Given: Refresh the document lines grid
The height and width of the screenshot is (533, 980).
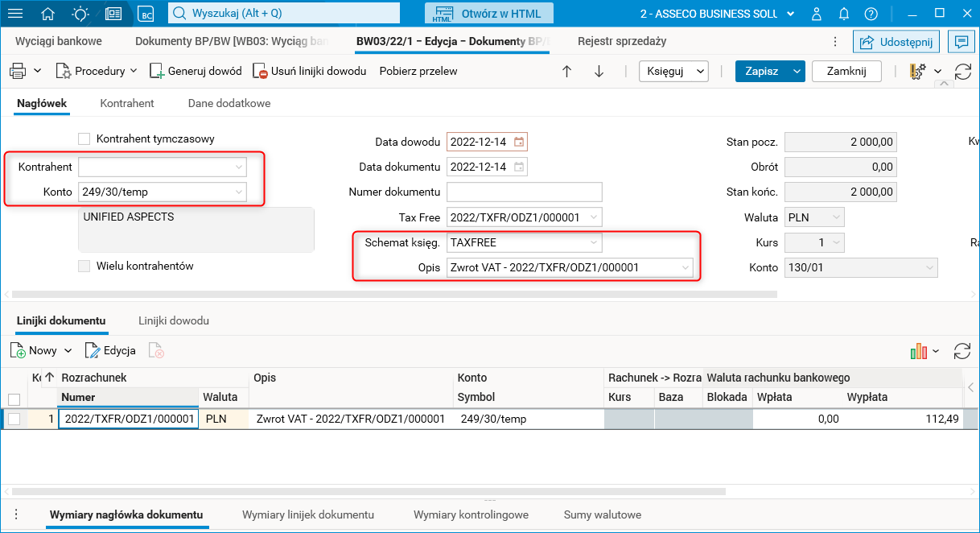Looking at the screenshot, I should [962, 351].
